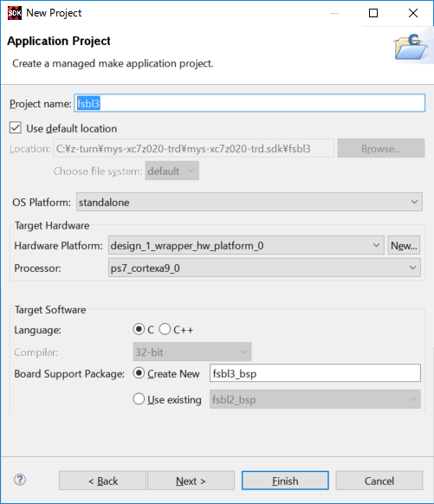434x504 pixels.
Task: Minimize the New Project window
Action: point(334,13)
